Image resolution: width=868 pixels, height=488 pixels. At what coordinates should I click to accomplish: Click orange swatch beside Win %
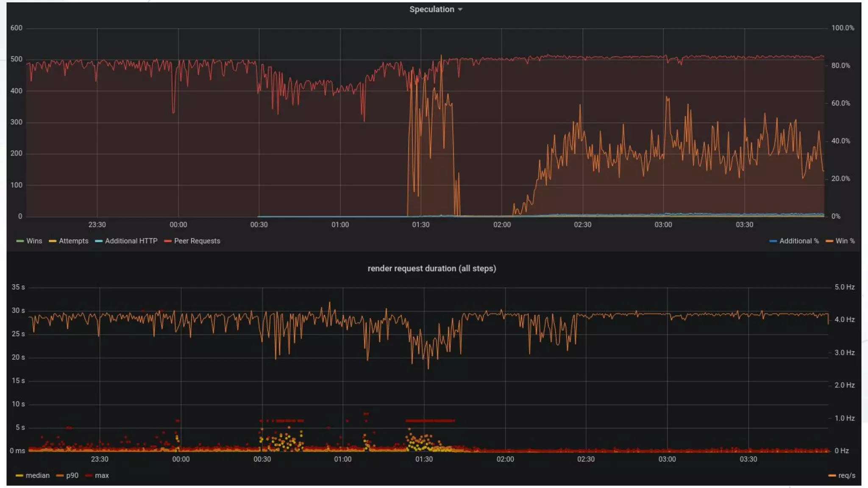(x=829, y=241)
